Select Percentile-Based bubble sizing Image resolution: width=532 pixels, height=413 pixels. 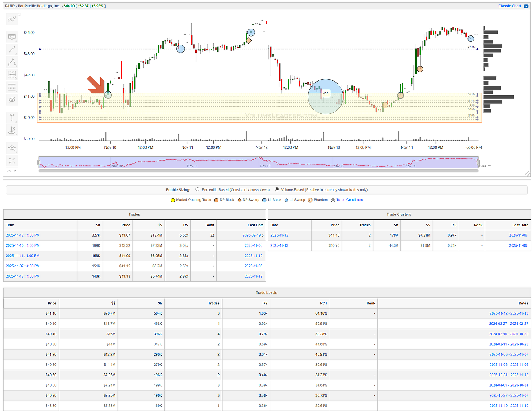[x=198, y=189]
